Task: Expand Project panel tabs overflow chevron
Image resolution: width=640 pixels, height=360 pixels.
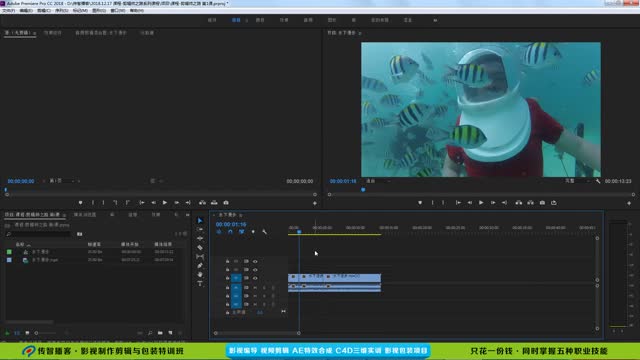Action: 187,215
